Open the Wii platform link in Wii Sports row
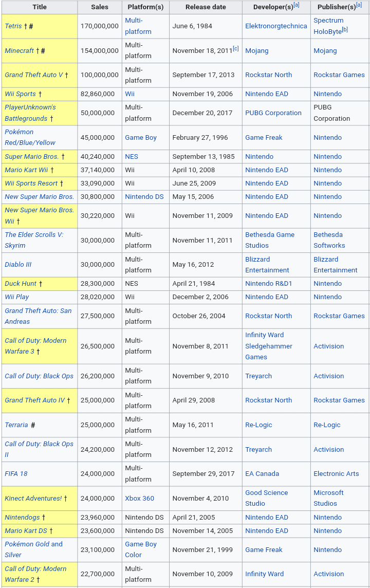This screenshot has width=370, height=588. (x=129, y=94)
